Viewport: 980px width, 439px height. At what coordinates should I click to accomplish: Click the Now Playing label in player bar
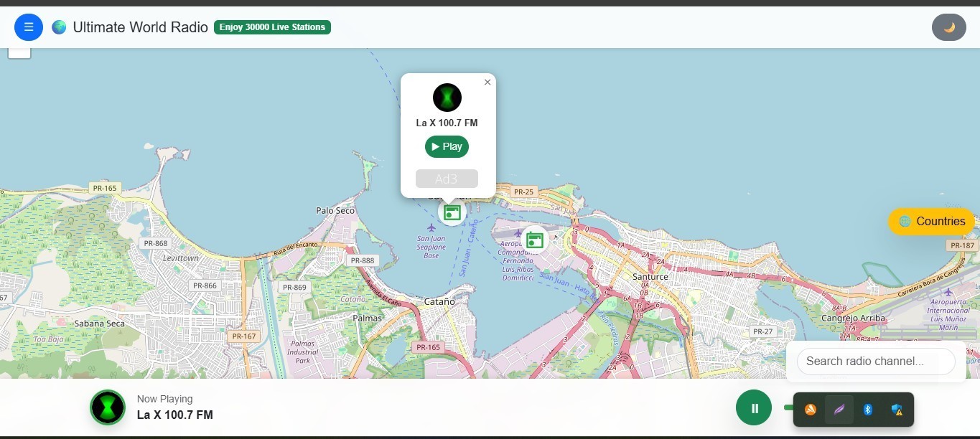tap(164, 399)
